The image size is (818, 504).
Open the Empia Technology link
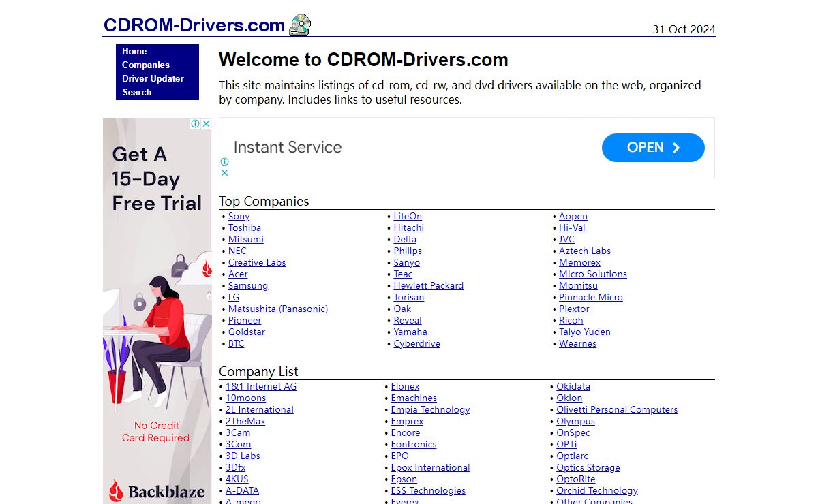pos(430,409)
